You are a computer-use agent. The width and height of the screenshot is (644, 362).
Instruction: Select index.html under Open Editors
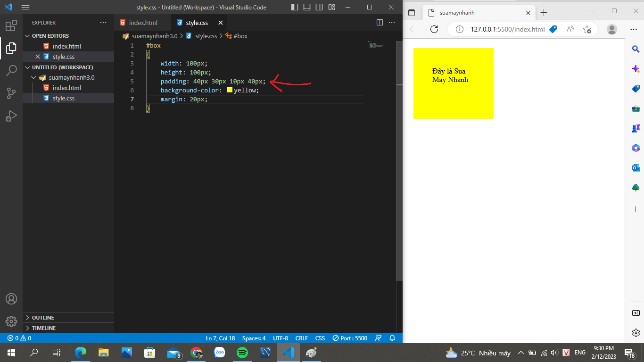pyautogui.click(x=68, y=46)
